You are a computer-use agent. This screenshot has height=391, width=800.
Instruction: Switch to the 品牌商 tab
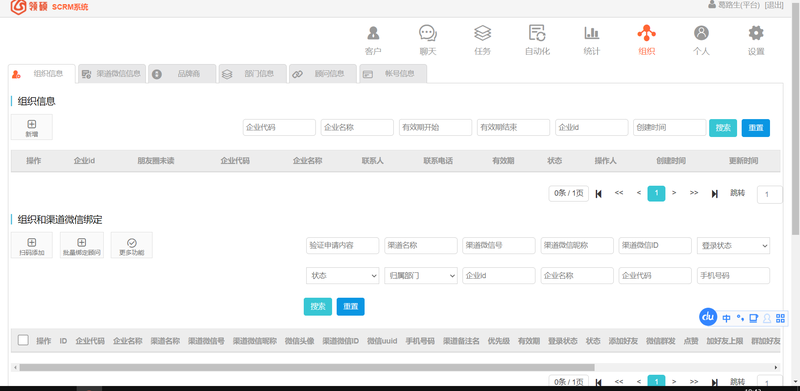point(182,74)
